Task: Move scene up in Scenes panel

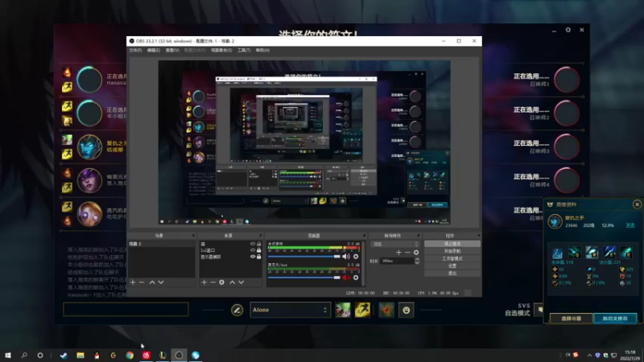Action: tap(152, 282)
